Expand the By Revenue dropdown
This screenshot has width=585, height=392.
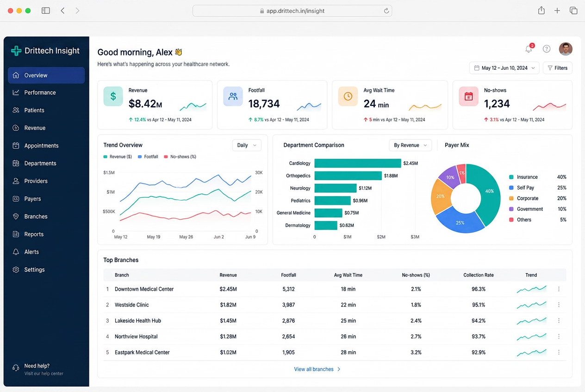pyautogui.click(x=410, y=145)
